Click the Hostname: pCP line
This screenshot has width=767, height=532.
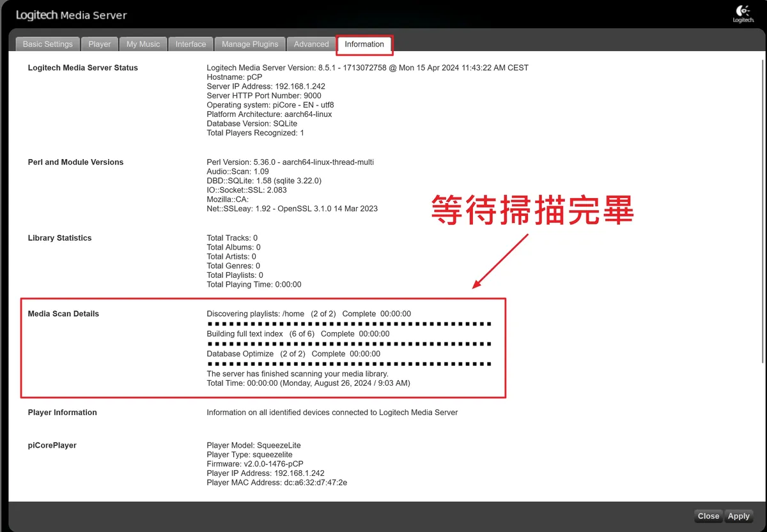(x=235, y=77)
